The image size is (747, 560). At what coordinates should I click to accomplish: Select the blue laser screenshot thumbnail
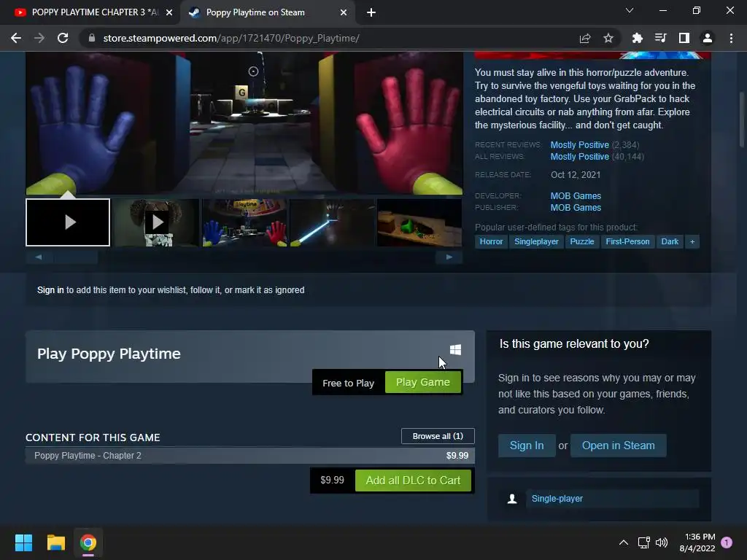coord(332,222)
